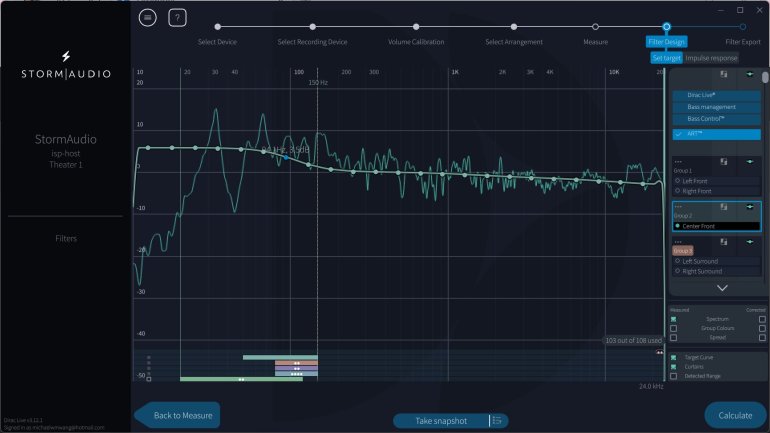Disable the Target Curve checkbox
The image size is (770, 433).
pos(673,357)
